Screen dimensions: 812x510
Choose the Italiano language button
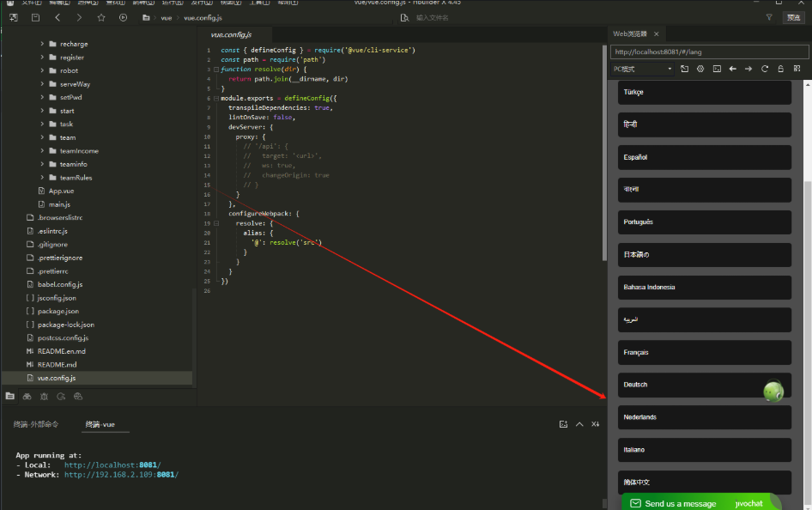pos(705,450)
